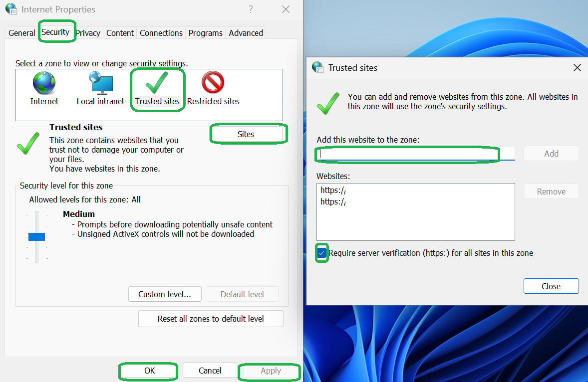588x382 pixels.
Task: Click the help question mark in Internet Properties
Action: (x=251, y=9)
